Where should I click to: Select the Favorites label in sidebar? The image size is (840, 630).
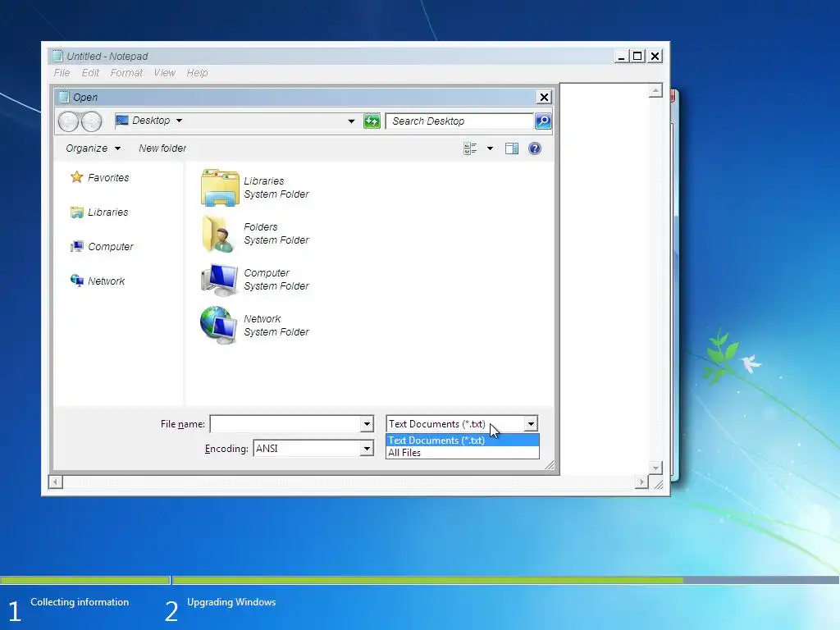tap(108, 177)
